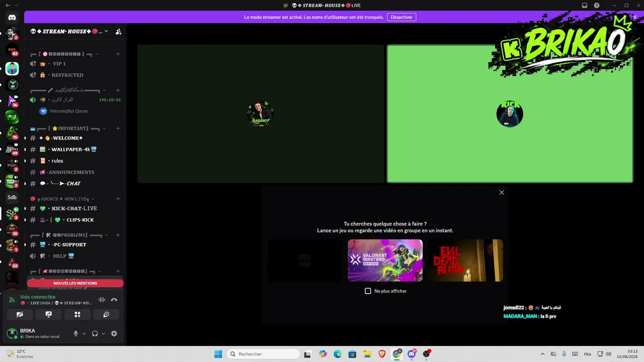Open headphone output device options arrow
The image size is (644, 362).
click(x=103, y=333)
